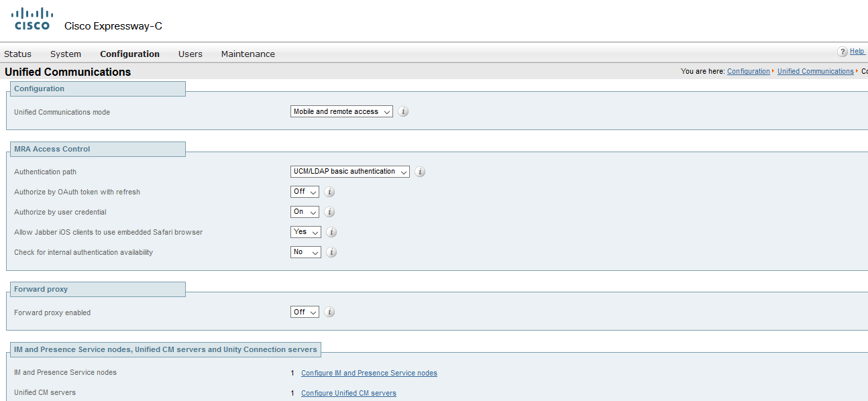The height and width of the screenshot is (401, 868).
Task: Open the Configuration menu
Action: coord(129,54)
